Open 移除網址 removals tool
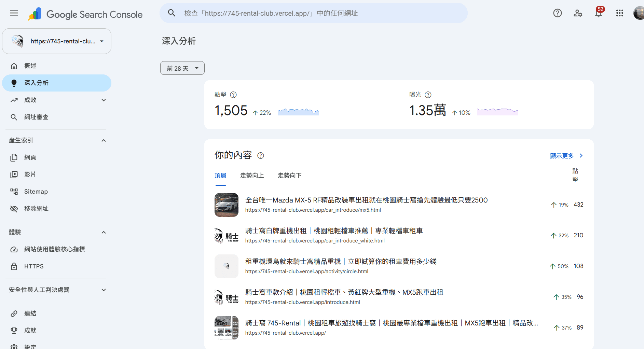 point(57,209)
